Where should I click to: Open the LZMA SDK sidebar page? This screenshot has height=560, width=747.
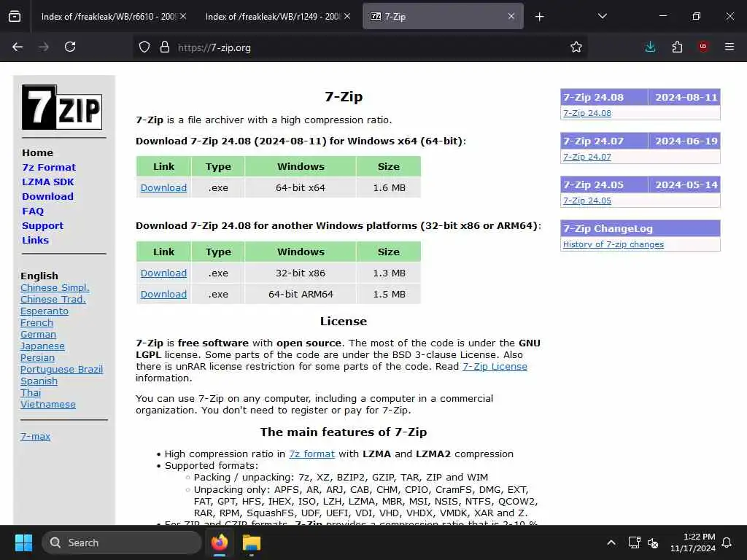pos(48,182)
